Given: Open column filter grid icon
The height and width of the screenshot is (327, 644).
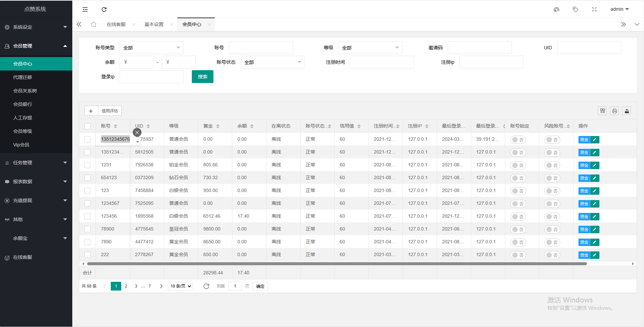Looking at the screenshot, I should pos(602,111).
